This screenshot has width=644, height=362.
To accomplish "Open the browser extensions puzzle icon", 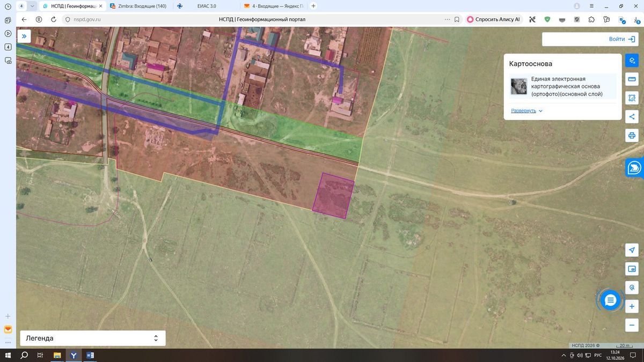I will coord(591,19).
